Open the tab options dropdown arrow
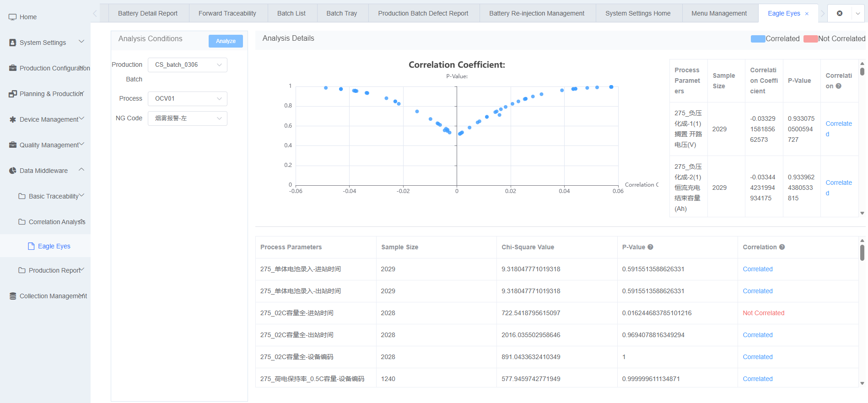This screenshot has height=403, width=868. pyautogui.click(x=858, y=13)
